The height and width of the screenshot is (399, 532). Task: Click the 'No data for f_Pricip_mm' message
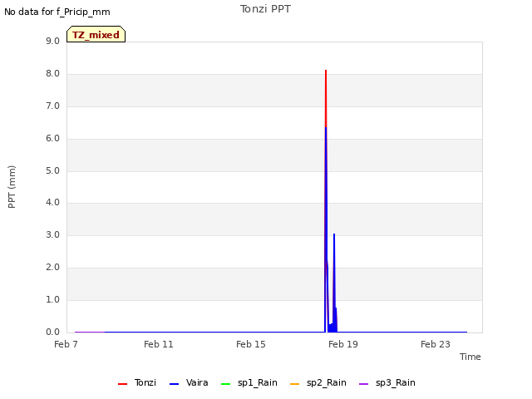(x=57, y=12)
